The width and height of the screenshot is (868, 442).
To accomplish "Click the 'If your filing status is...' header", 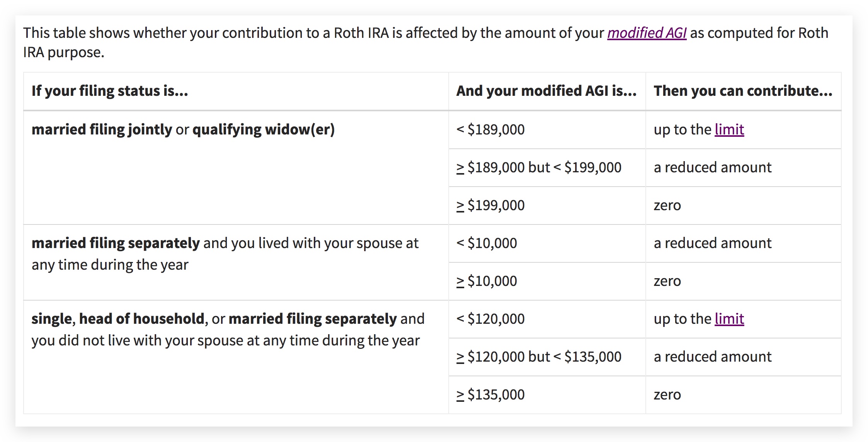I will pos(110,91).
